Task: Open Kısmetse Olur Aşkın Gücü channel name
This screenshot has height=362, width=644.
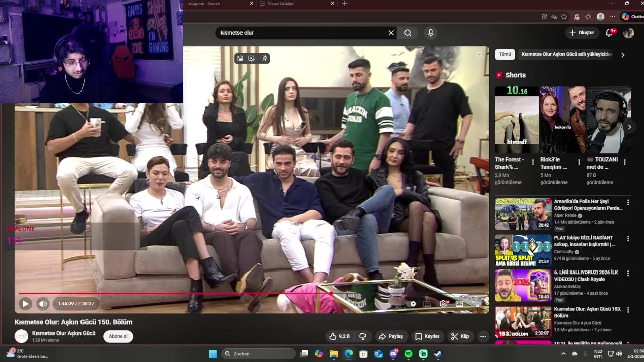Action: (63, 333)
